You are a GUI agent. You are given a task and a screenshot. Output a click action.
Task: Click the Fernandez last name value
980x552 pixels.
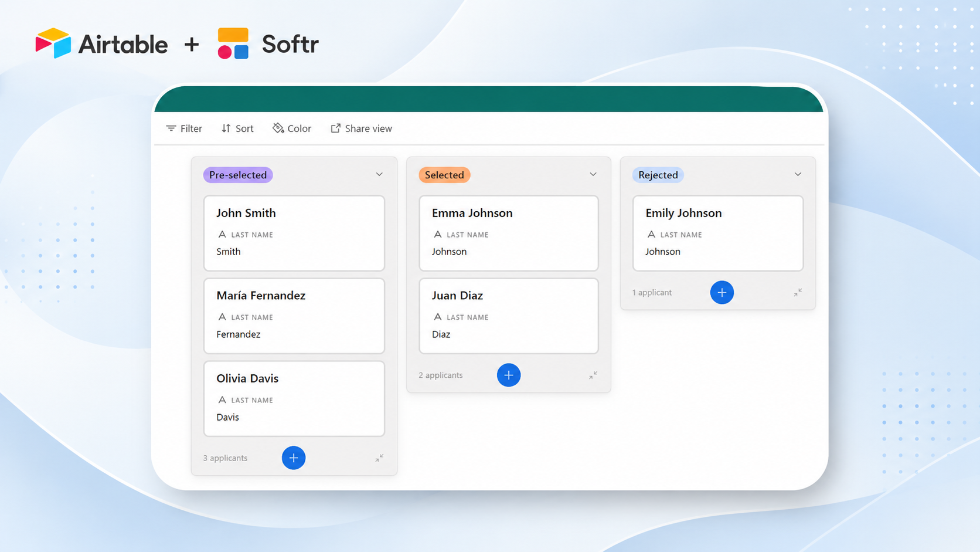[239, 334]
